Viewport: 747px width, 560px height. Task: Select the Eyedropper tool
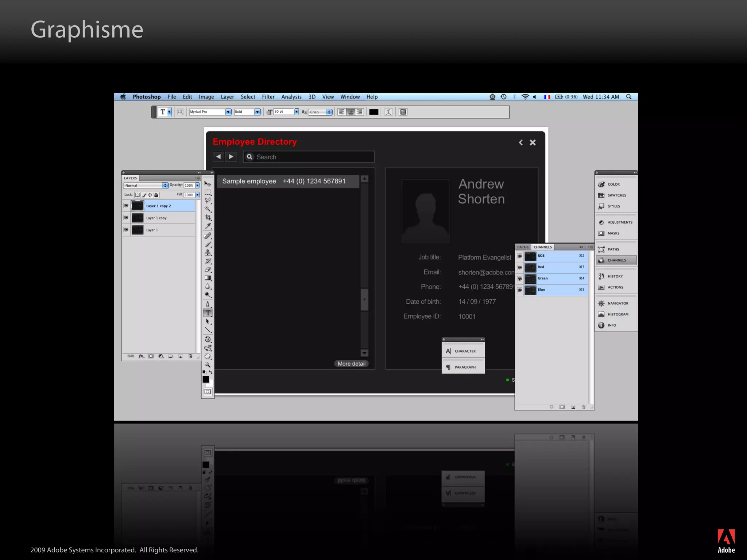pyautogui.click(x=208, y=226)
